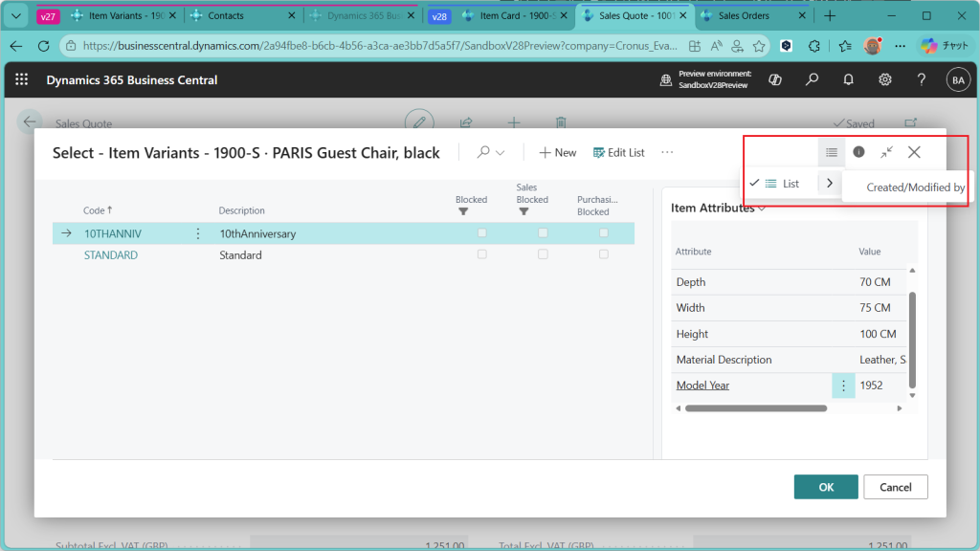Open the search dropdown in dialog toolbar
This screenshot has width=980, height=551.
[490, 152]
